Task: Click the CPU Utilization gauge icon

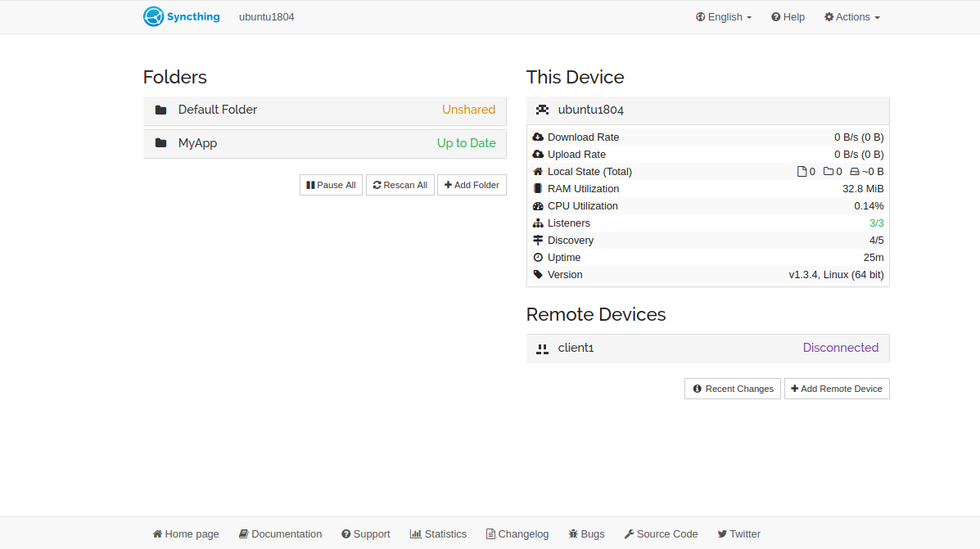Action: coord(538,205)
